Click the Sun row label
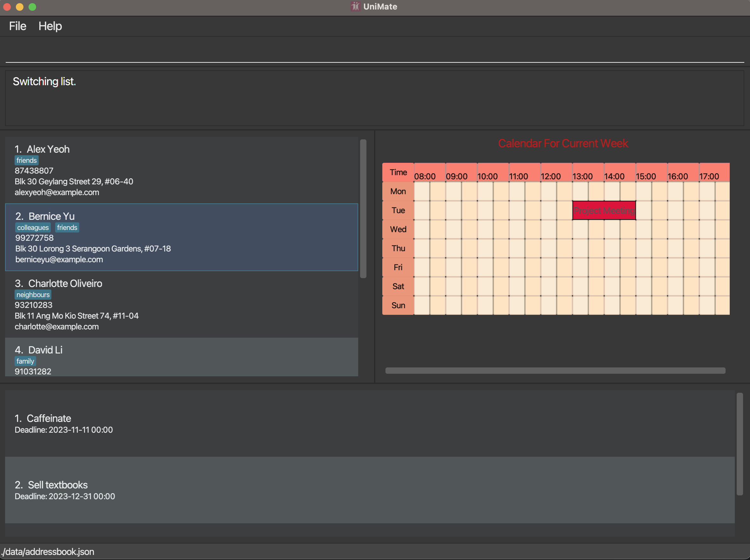750x560 pixels. coord(398,305)
